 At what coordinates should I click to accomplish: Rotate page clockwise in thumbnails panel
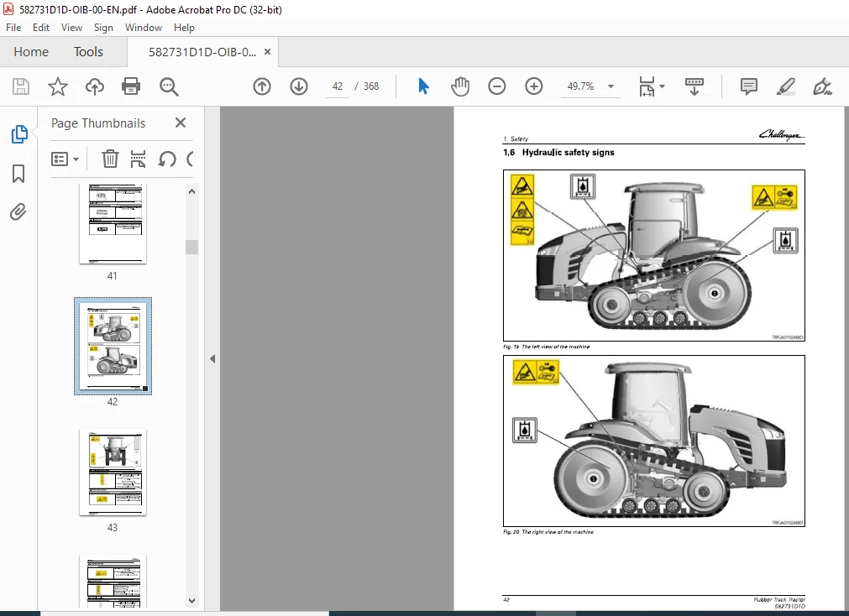(x=190, y=159)
